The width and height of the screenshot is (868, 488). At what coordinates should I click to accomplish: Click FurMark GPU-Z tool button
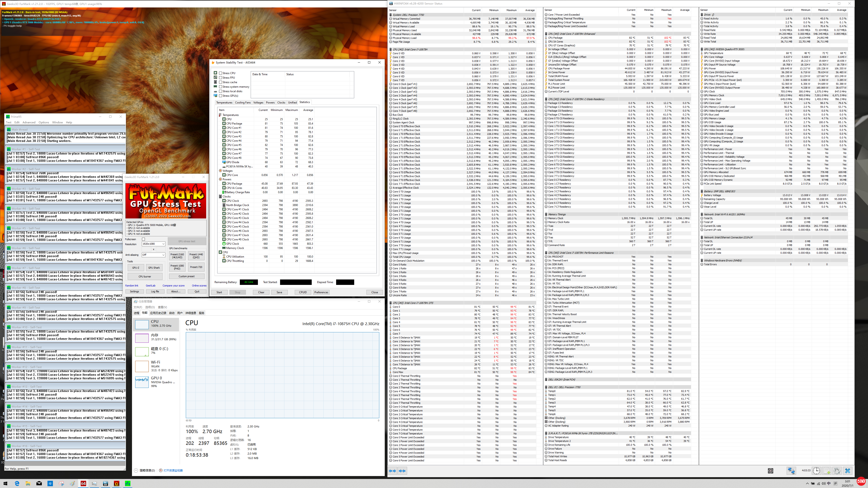pyautogui.click(x=136, y=268)
